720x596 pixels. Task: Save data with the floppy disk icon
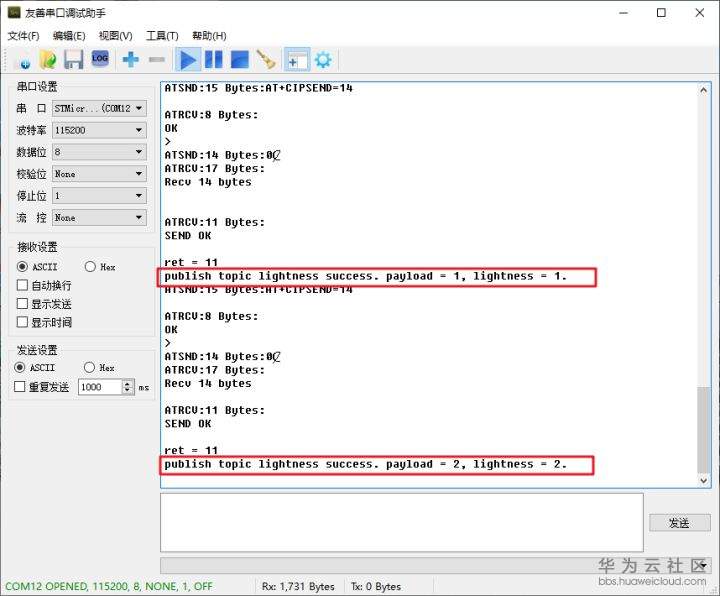(x=73, y=60)
